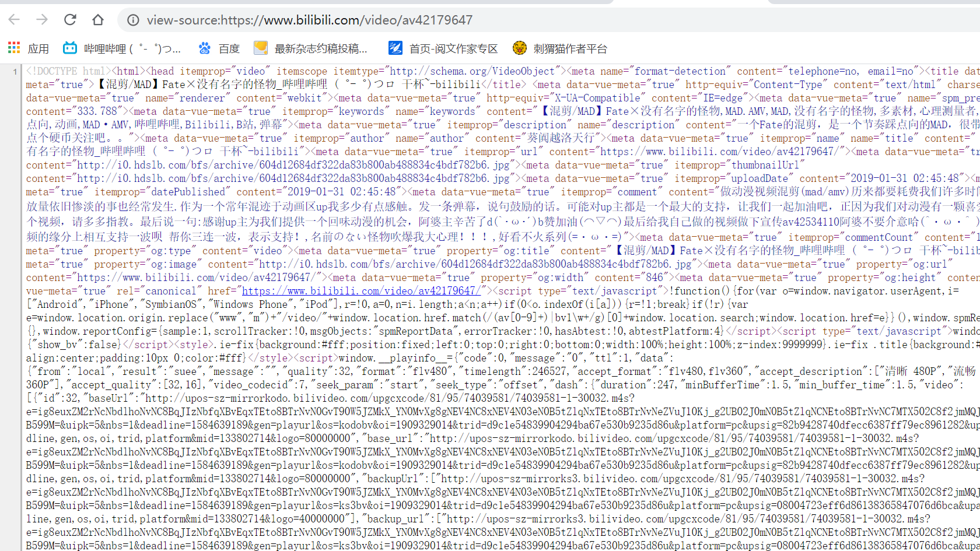Click the 最新杂志约稿投稿 bookmark favicon
The height and width of the screenshot is (551, 980).
[x=261, y=48]
